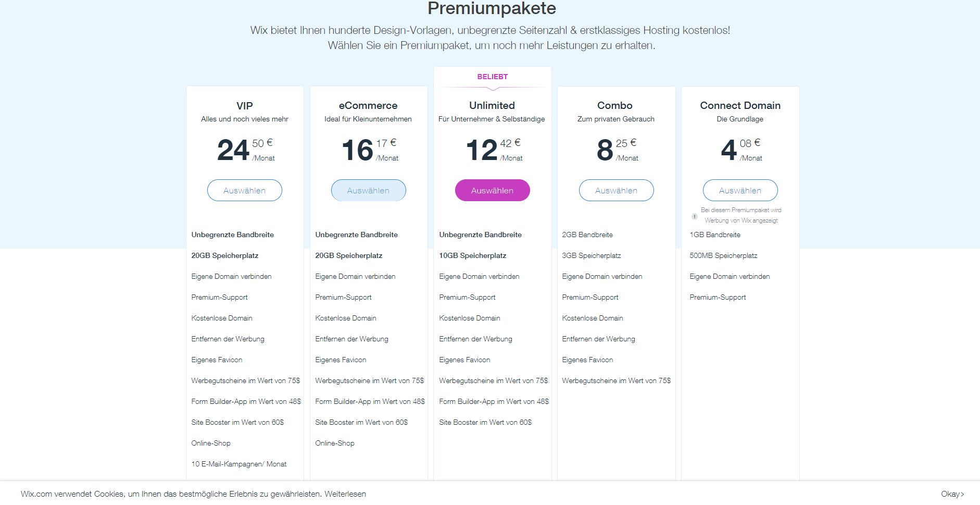Click 500MB Speicherplatz under Connect Domain

[723, 255]
